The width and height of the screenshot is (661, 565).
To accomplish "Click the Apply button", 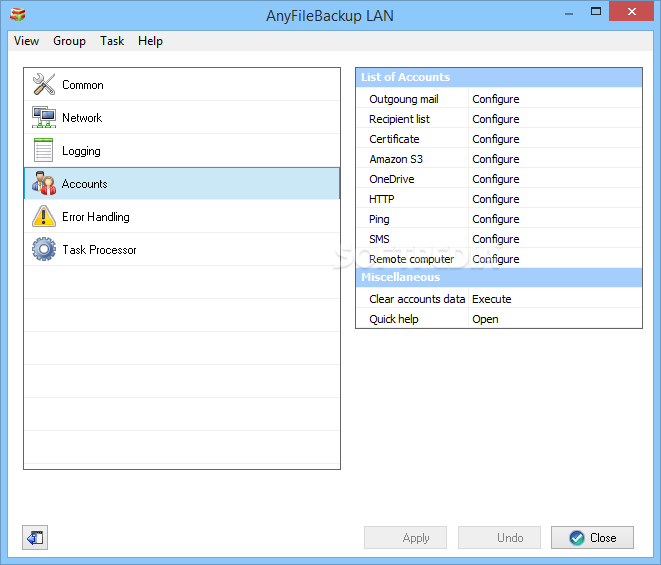I will 406,538.
